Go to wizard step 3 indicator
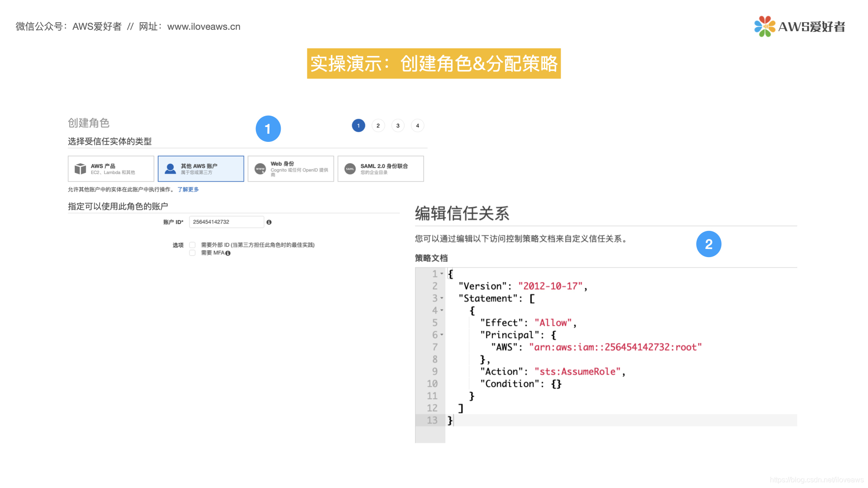This screenshot has height=488, width=868. [x=398, y=126]
